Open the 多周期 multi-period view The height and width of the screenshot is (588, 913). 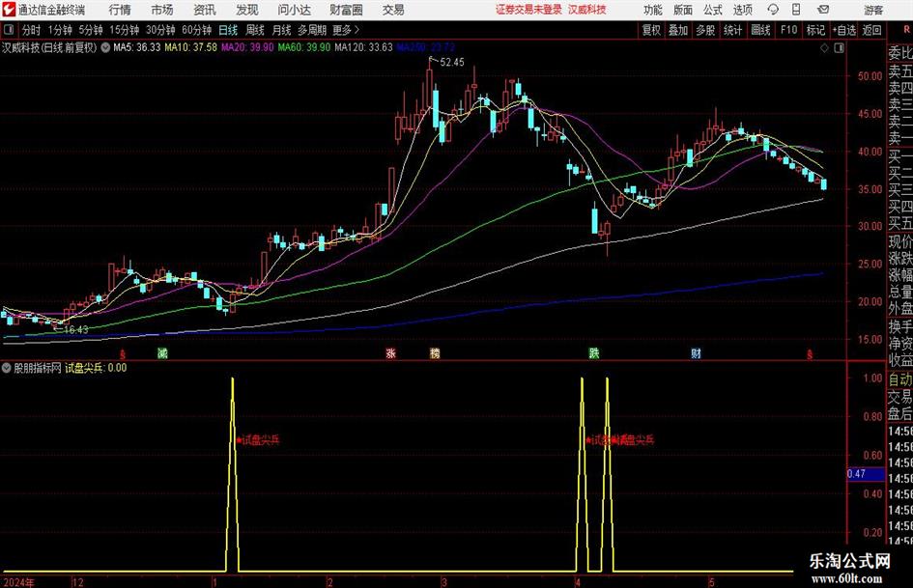pos(312,30)
